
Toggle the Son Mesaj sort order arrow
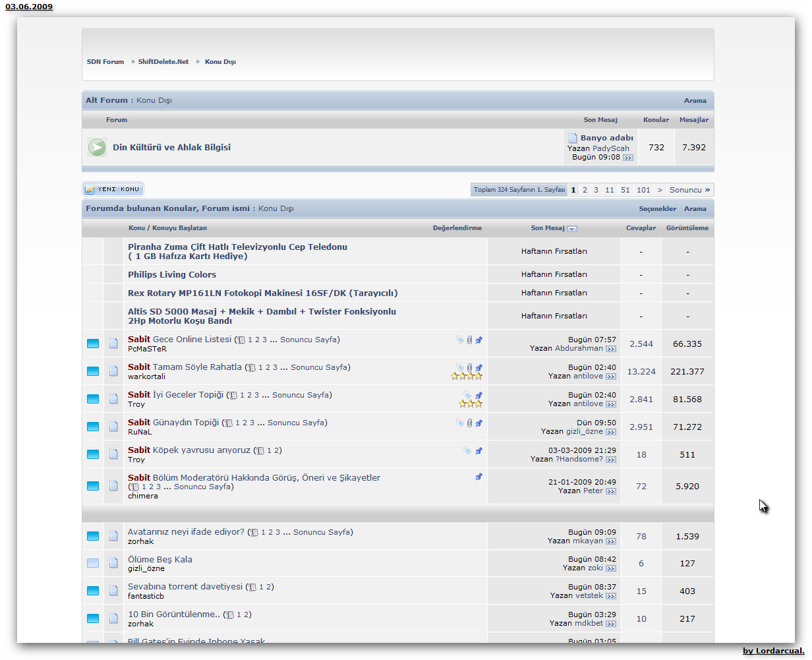coord(572,229)
